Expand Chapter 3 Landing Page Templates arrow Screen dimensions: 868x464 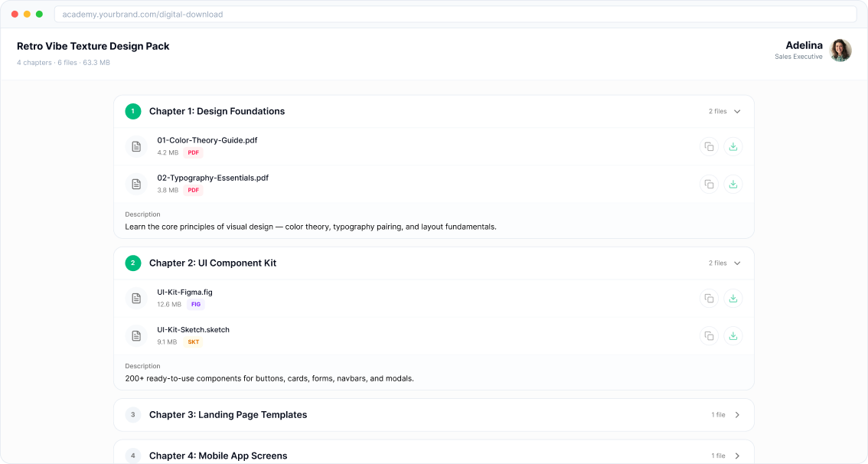click(737, 415)
